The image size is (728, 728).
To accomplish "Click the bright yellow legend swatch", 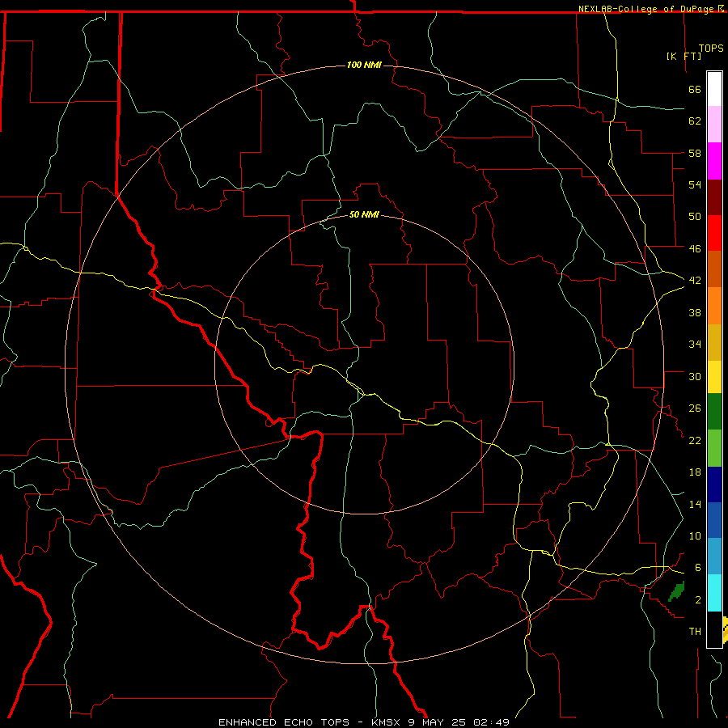I will pyautogui.click(x=714, y=377).
